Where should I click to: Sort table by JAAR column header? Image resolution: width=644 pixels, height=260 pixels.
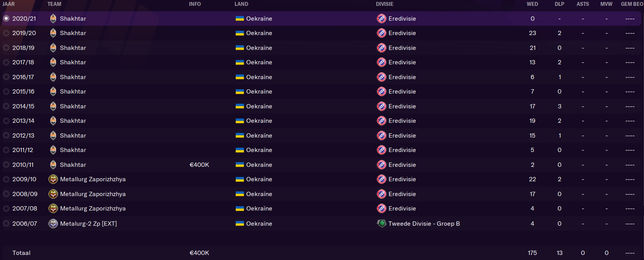(9, 4)
